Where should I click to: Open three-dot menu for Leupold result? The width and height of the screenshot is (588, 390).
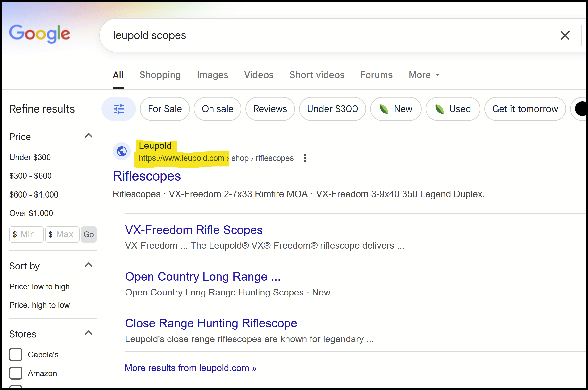click(305, 158)
